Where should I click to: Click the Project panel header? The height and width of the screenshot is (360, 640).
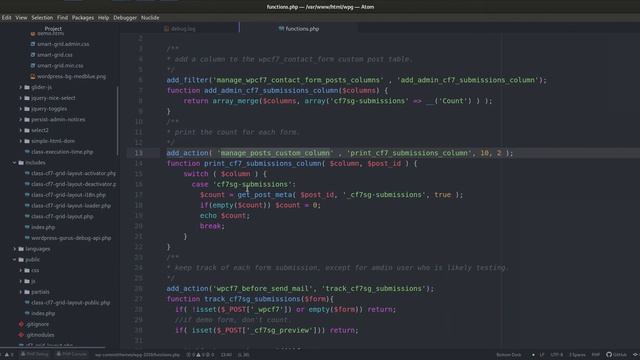[53, 28]
